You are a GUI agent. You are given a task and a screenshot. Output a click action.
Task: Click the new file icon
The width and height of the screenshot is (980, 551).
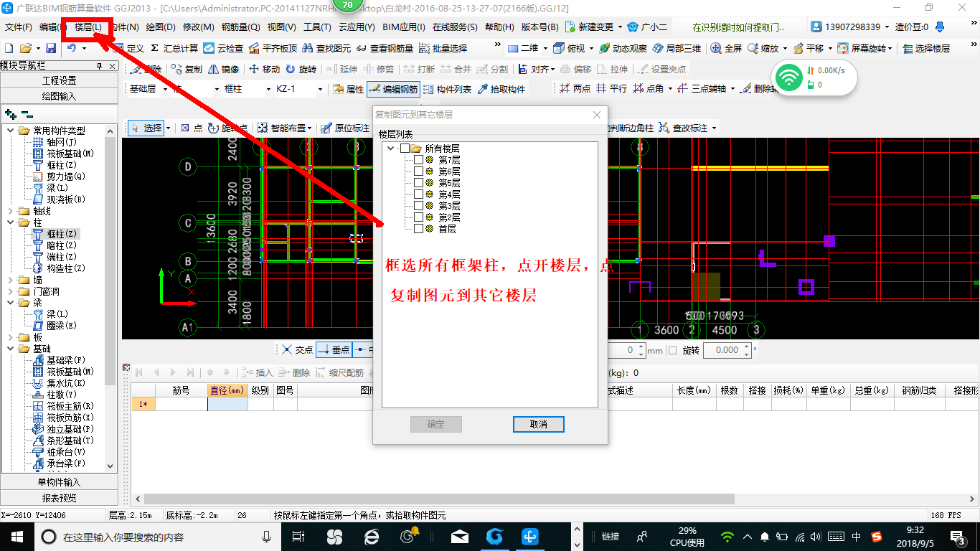tap(9, 48)
